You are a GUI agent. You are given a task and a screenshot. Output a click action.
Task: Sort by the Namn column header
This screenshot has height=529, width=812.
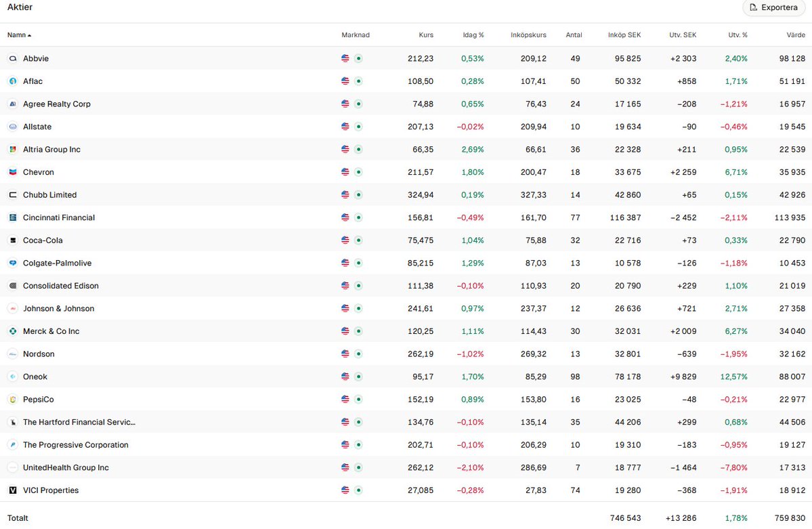point(19,35)
